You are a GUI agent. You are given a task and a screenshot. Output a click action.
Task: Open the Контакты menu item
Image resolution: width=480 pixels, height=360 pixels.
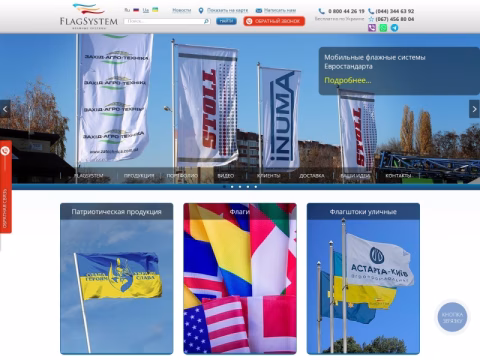398,176
